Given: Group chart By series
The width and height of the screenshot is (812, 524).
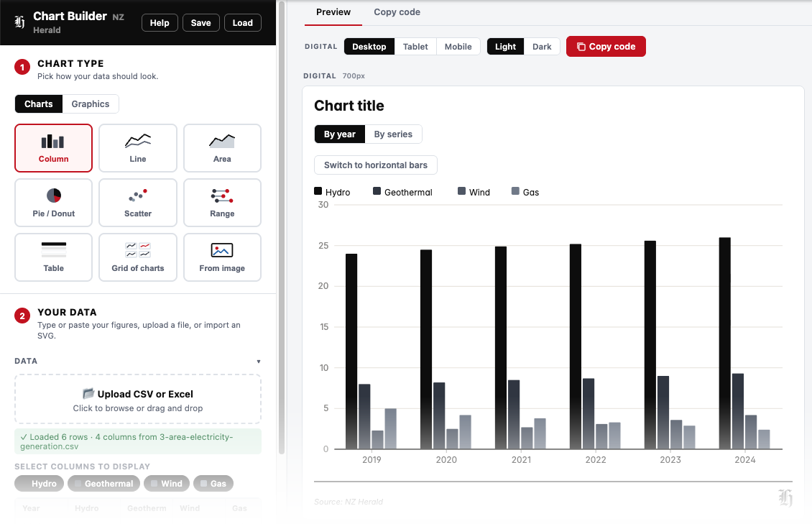Looking at the screenshot, I should 393,134.
